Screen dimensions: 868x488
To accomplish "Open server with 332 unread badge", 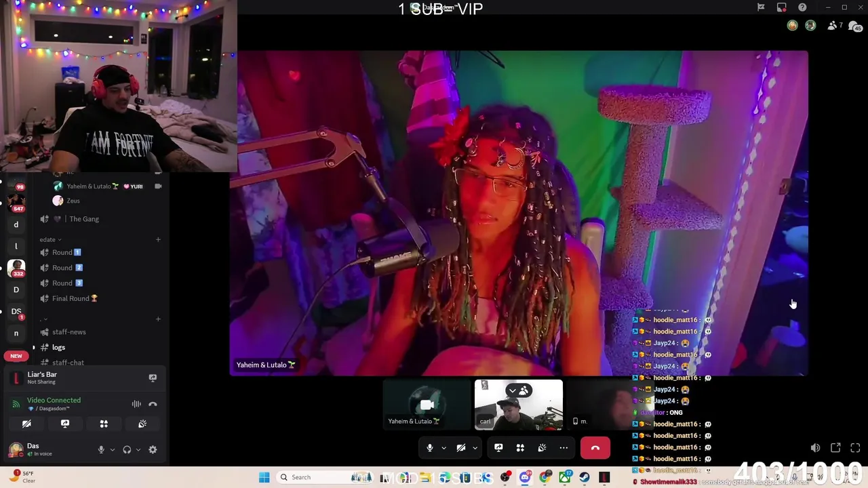I will (16, 268).
